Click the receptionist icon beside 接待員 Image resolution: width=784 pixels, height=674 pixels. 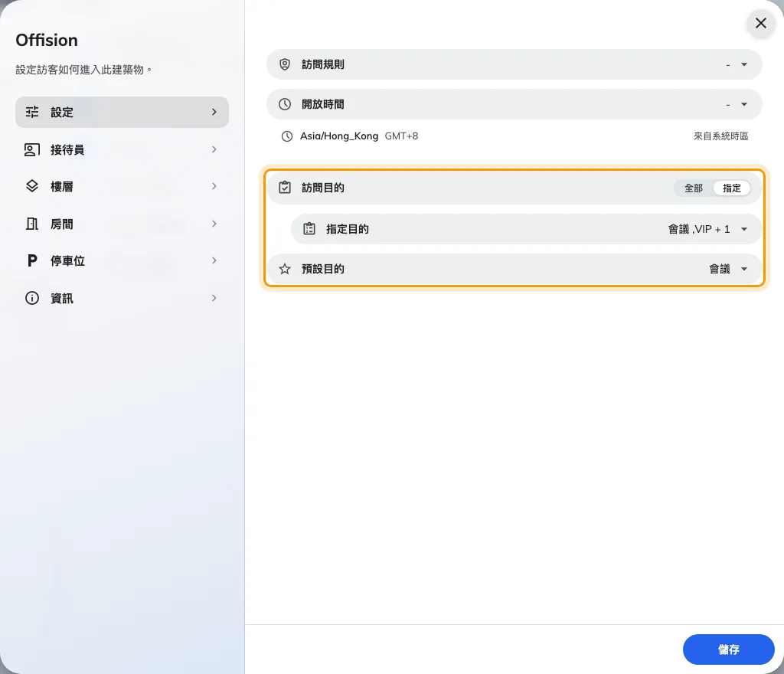32,149
